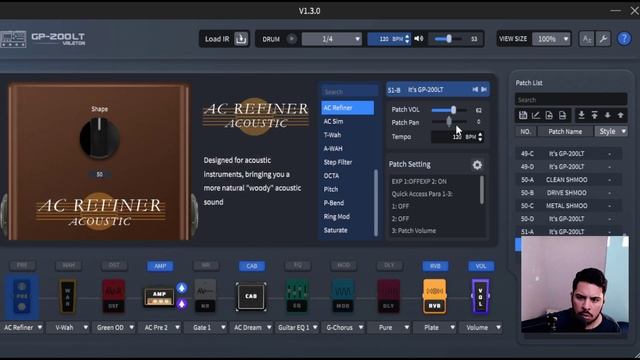The image size is (640, 360).
Task: Toggle the RVB module off
Action: (435, 266)
